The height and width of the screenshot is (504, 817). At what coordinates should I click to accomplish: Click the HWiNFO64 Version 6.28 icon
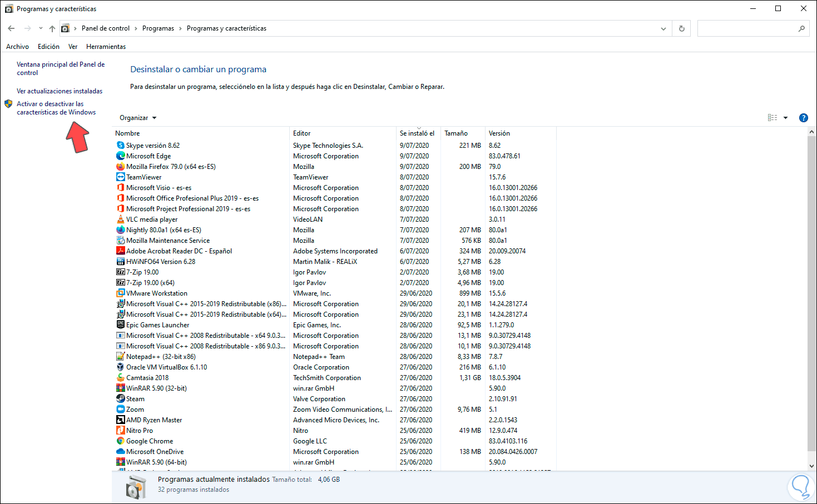[121, 262]
